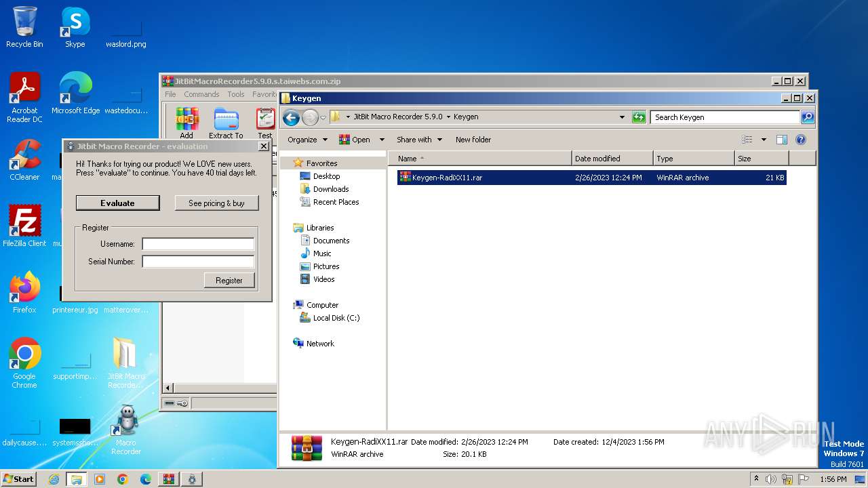Click the Evaluate button
Viewport: 868px width, 488px height.
pyautogui.click(x=117, y=203)
